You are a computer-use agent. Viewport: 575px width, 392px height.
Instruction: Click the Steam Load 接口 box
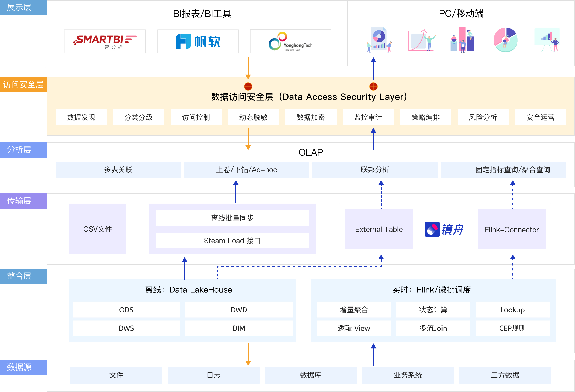coord(232,241)
